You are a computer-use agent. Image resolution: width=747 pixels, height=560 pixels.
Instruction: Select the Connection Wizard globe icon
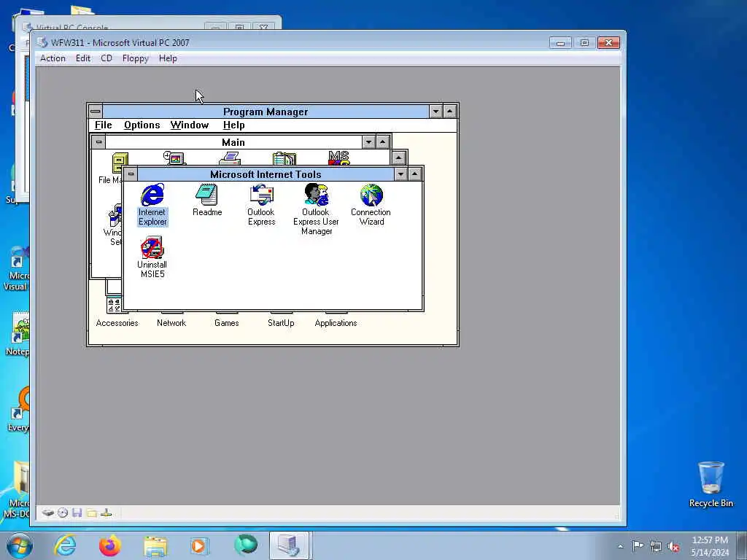click(x=371, y=195)
